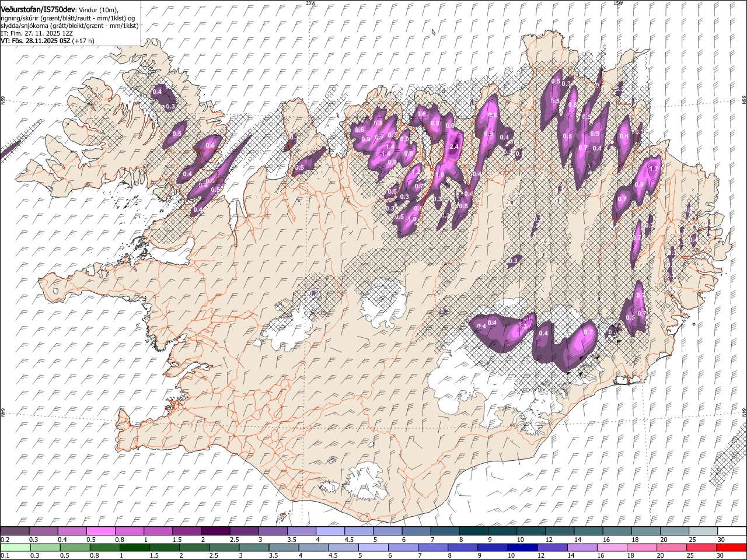This screenshot has width=747, height=560.
Task: Select the upper legend swatch labeled 0.8
Action: point(129,531)
